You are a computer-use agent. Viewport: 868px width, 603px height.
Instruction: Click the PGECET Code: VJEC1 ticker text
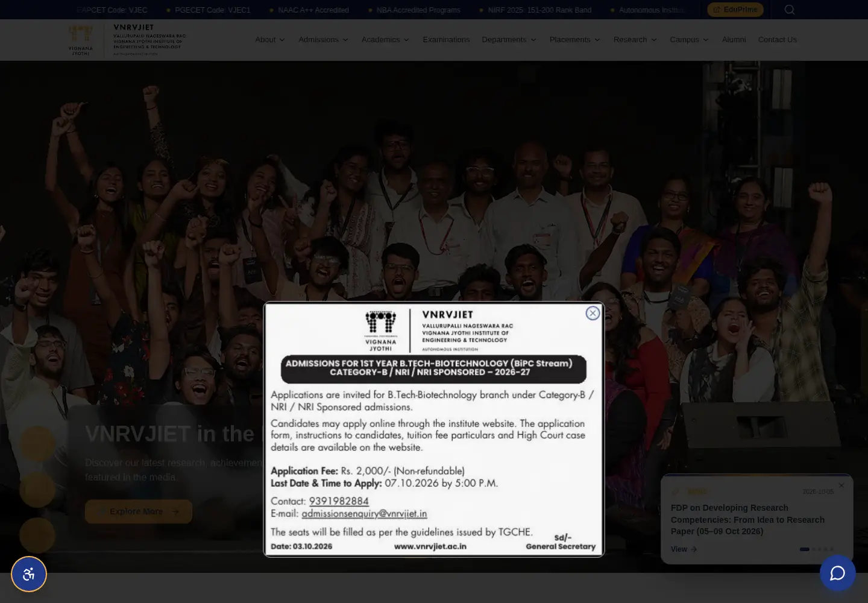click(x=212, y=10)
